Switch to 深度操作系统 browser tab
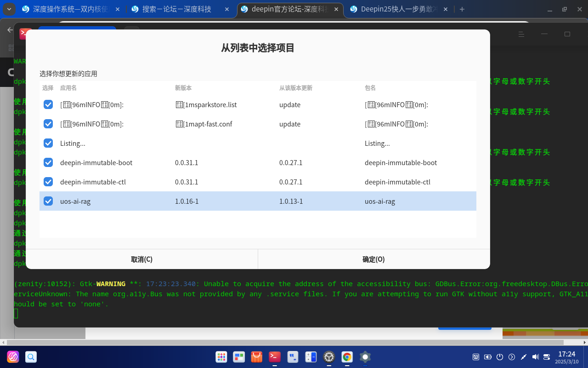The height and width of the screenshot is (368, 588). [x=71, y=9]
